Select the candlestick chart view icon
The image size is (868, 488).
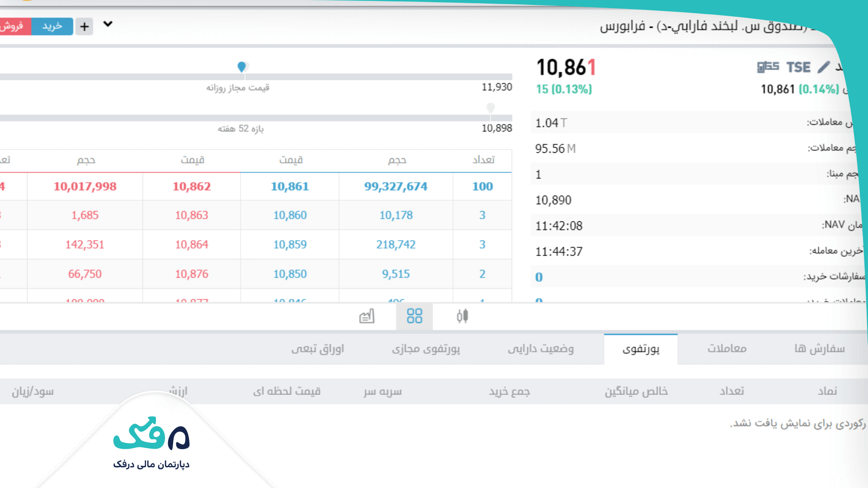point(462,316)
